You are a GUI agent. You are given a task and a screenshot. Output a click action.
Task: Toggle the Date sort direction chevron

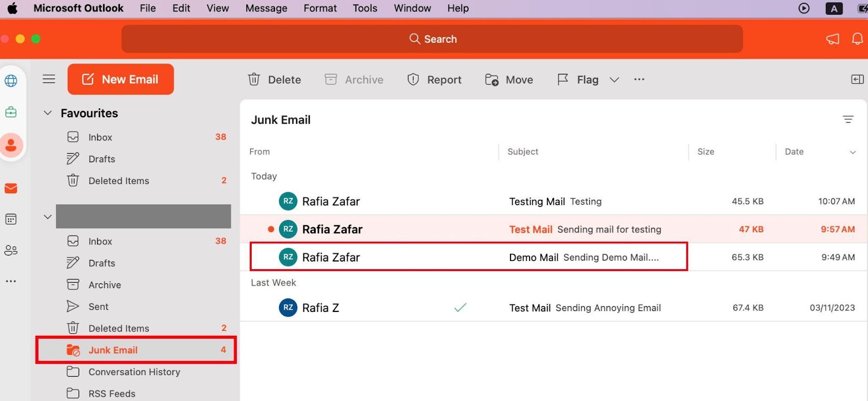tap(853, 152)
